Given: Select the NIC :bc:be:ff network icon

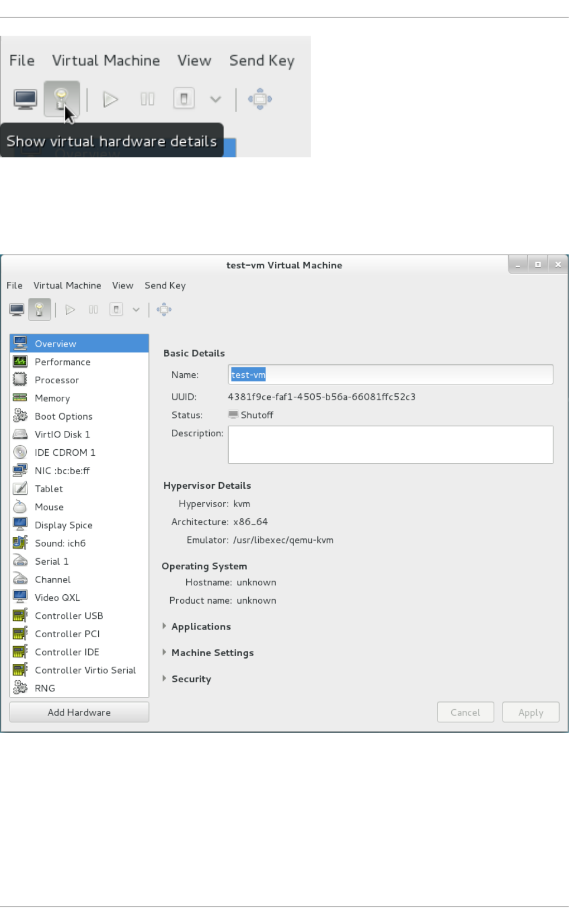Looking at the screenshot, I should point(20,470).
